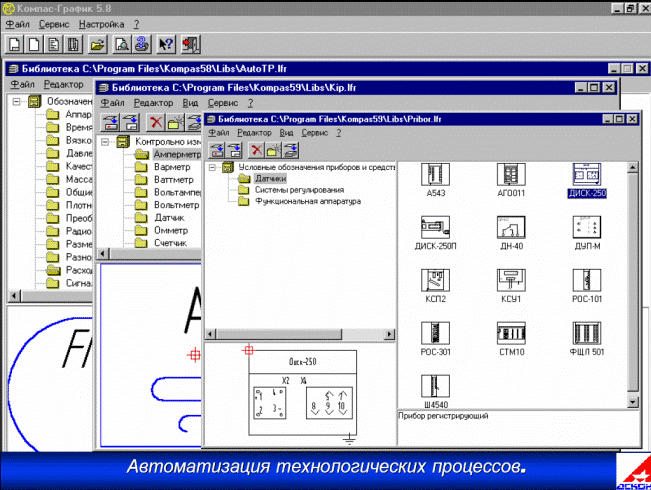Create a new drawing sheet from main toolbar
This screenshot has height=490, width=651.
pyautogui.click(x=14, y=44)
